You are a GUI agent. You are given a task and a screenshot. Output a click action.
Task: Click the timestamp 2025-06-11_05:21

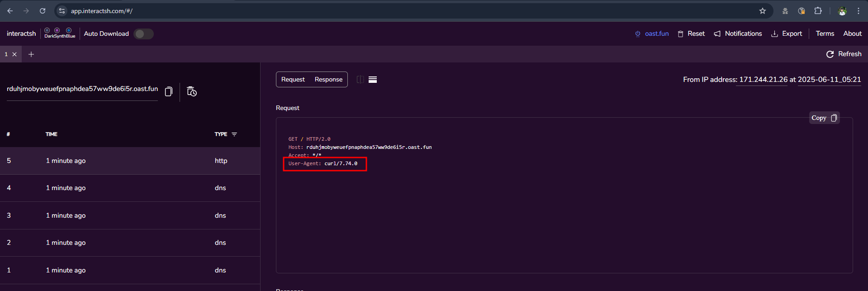[829, 80]
